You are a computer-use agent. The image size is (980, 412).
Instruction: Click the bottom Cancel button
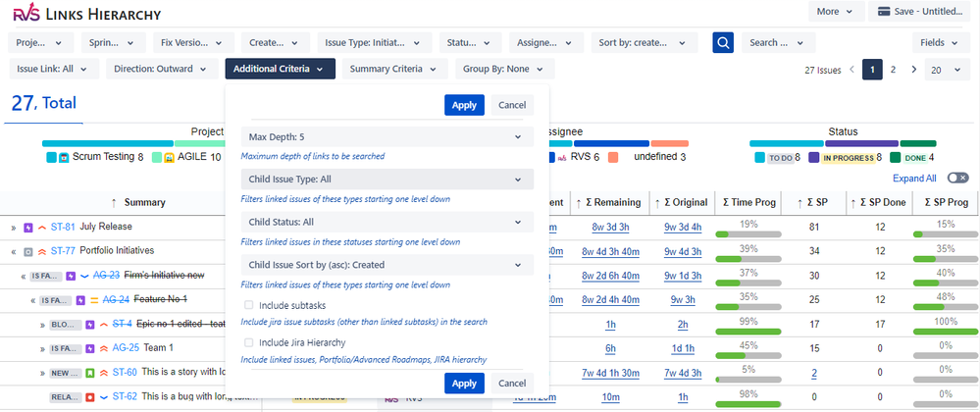tap(512, 383)
